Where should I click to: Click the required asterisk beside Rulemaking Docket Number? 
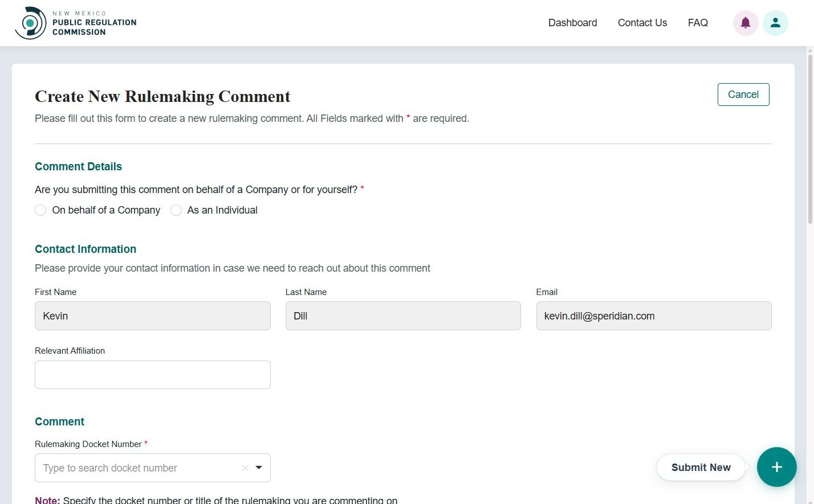pos(146,442)
